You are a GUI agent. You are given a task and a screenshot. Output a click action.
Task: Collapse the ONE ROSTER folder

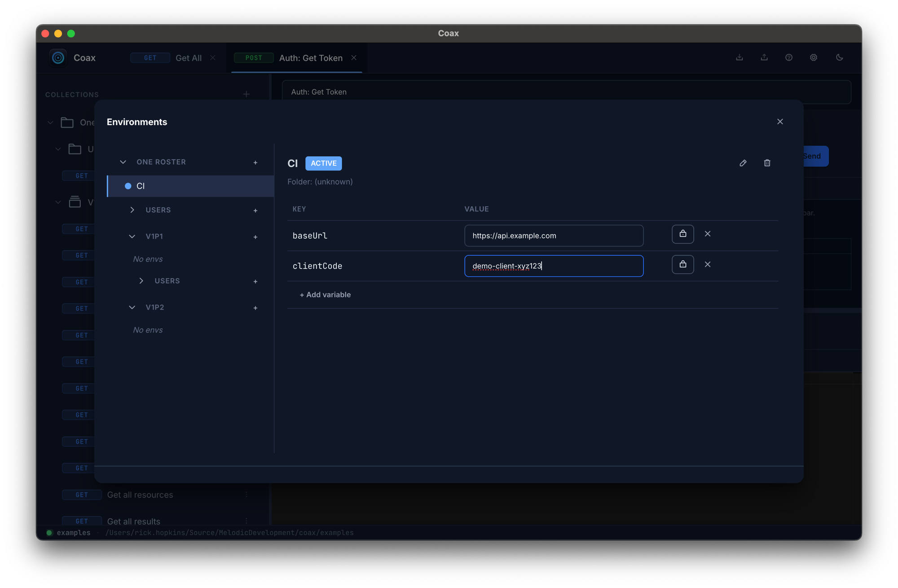[123, 162]
